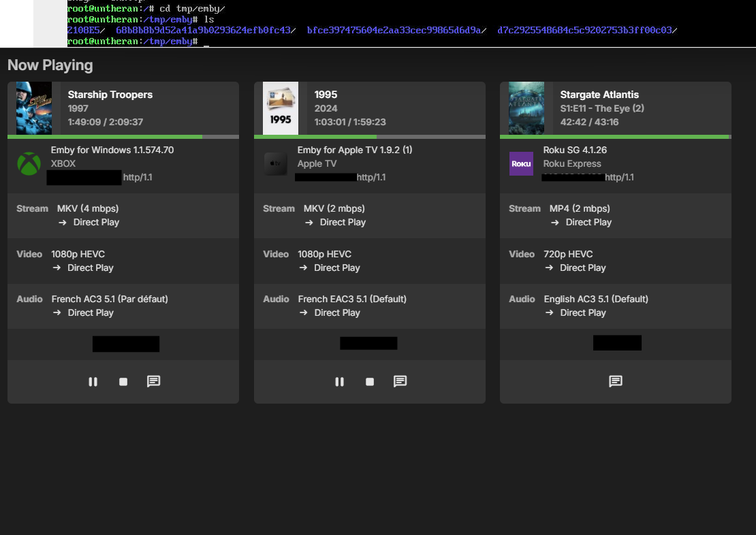The height and width of the screenshot is (535, 756).
Task: Click the Now Playing heading
Action: coord(50,65)
